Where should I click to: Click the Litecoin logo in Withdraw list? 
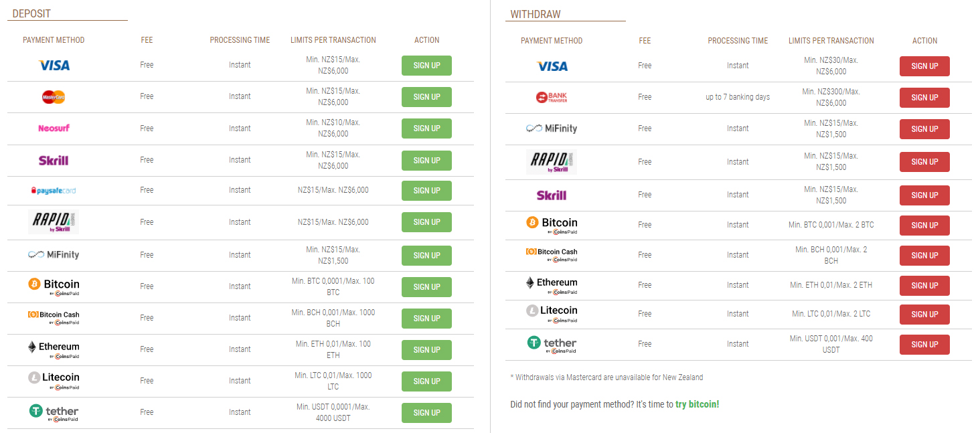[x=552, y=313]
